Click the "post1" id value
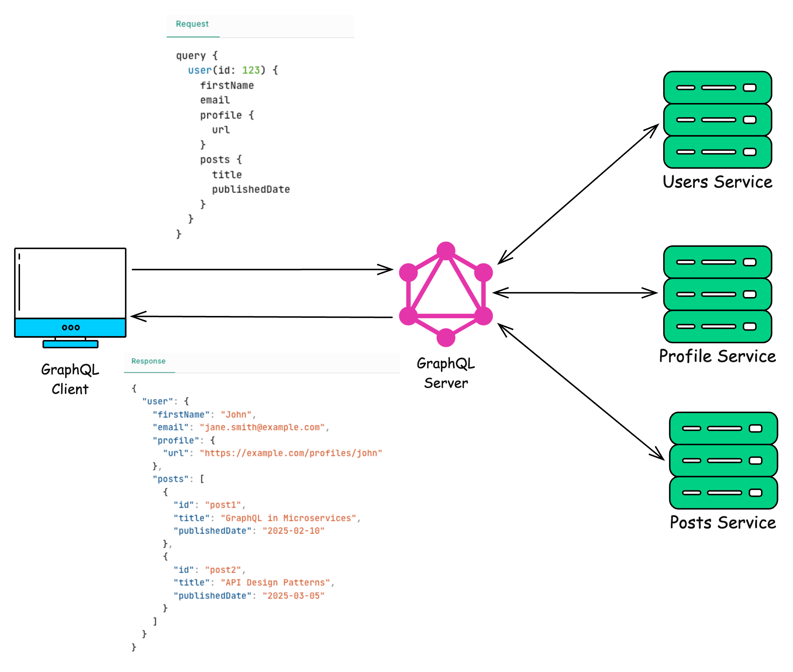The width and height of the screenshot is (793, 672). tap(223, 505)
